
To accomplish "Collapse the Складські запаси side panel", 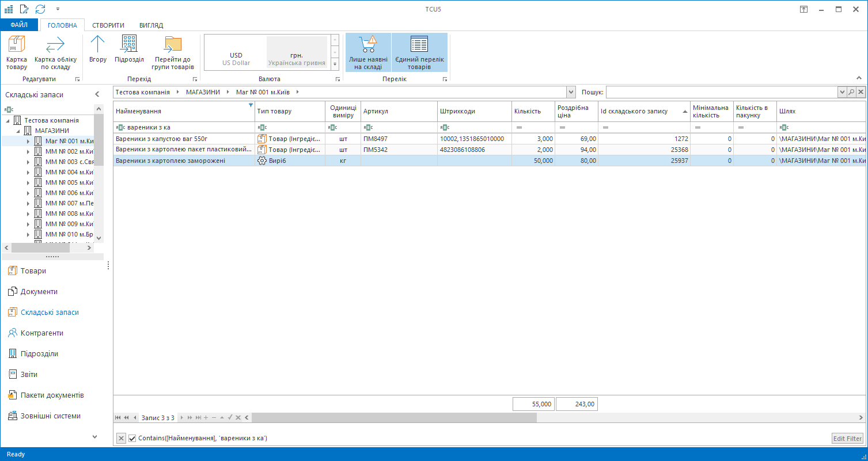I will 97,94.
